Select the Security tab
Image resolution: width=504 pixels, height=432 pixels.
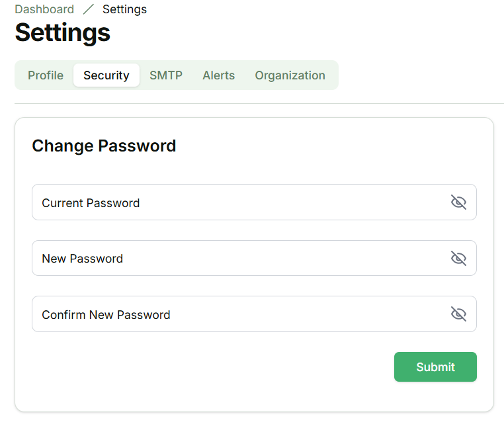click(x=106, y=75)
